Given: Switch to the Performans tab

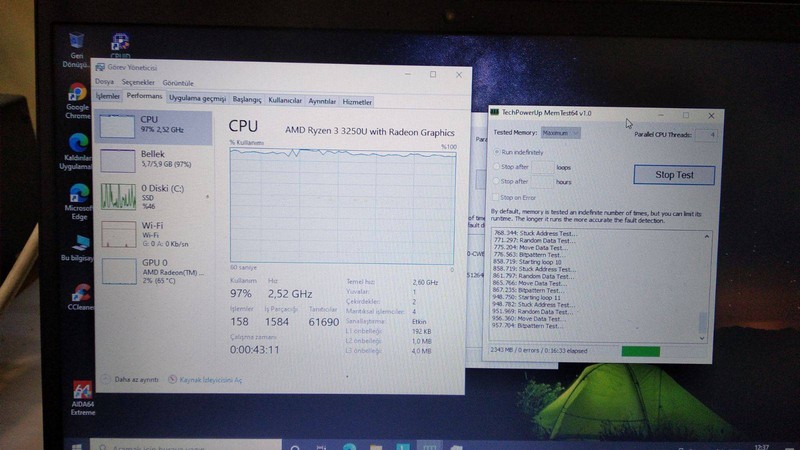Looking at the screenshot, I should point(144,96).
